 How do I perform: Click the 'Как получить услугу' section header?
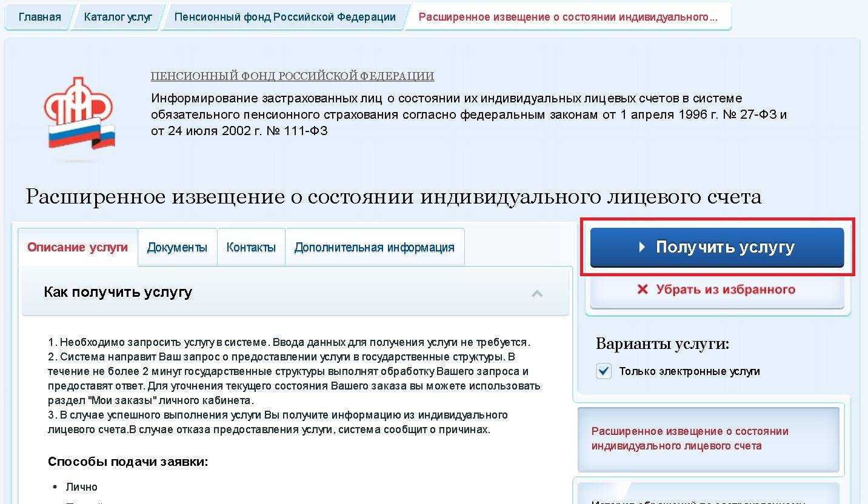pos(295,292)
